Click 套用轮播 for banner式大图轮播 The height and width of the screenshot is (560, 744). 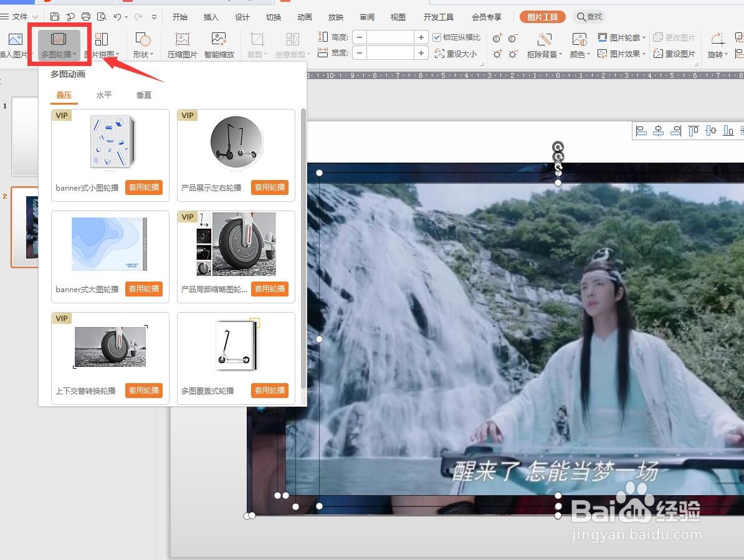144,289
